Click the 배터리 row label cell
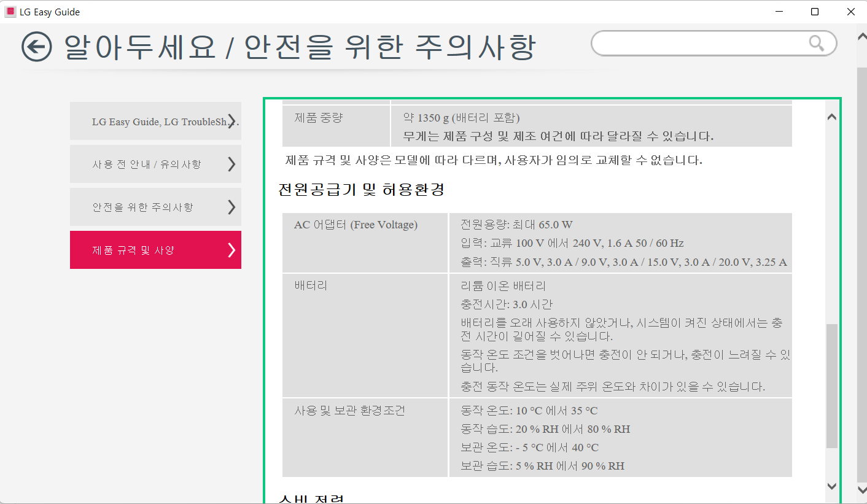 tap(365, 335)
